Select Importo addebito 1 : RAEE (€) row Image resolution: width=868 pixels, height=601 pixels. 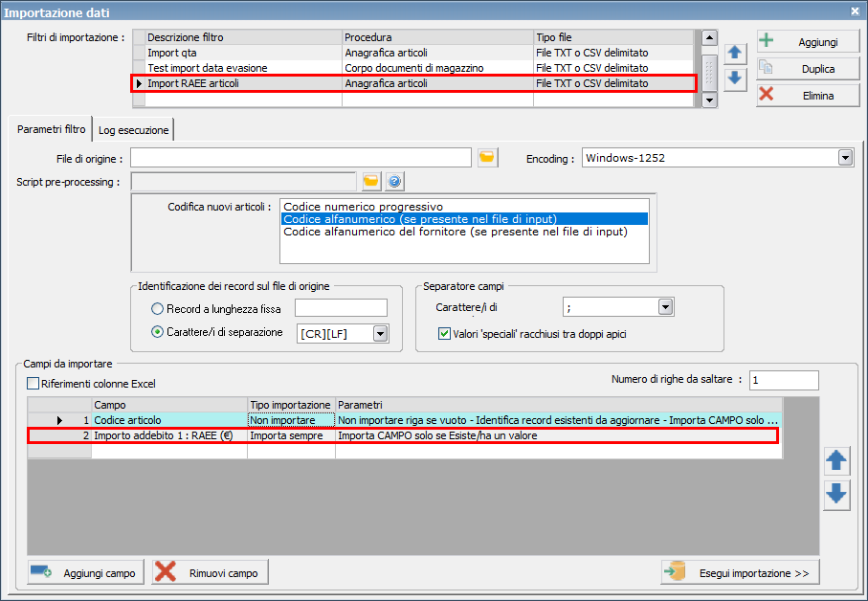click(403, 435)
